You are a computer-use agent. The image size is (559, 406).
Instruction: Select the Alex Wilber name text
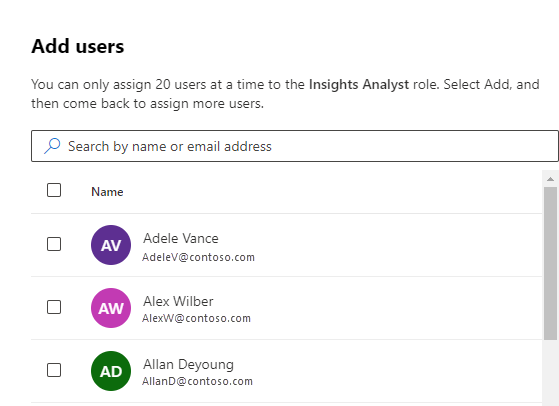[178, 302]
